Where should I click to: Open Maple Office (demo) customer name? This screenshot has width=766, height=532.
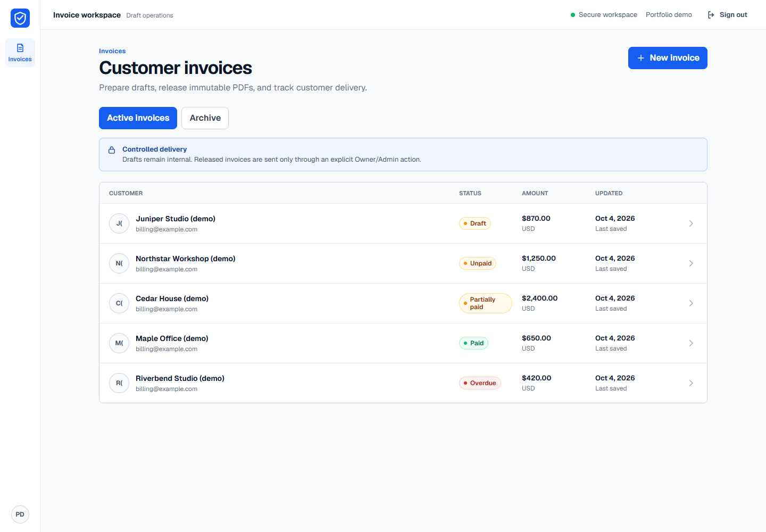point(172,338)
